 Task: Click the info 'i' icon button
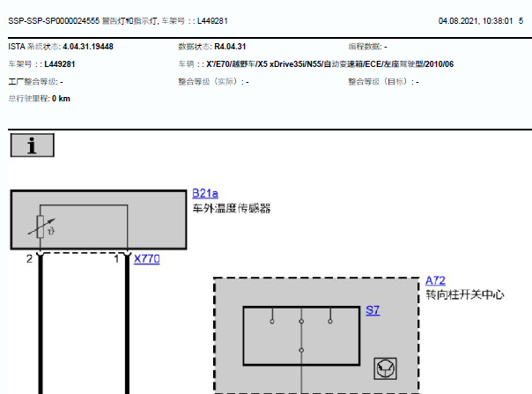click(x=33, y=145)
